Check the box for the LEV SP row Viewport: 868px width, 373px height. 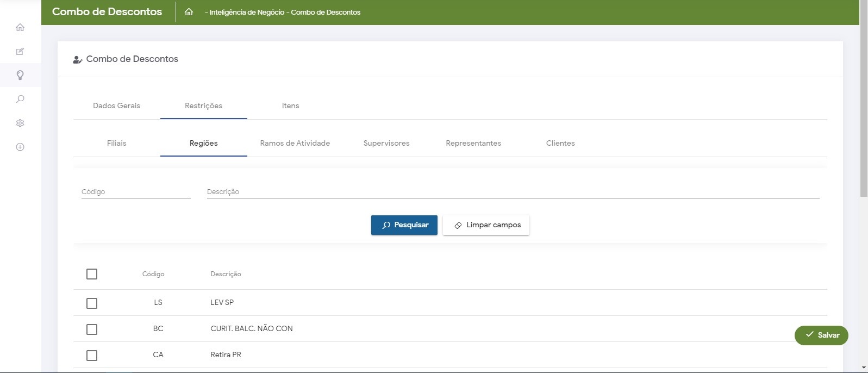pos(92,303)
